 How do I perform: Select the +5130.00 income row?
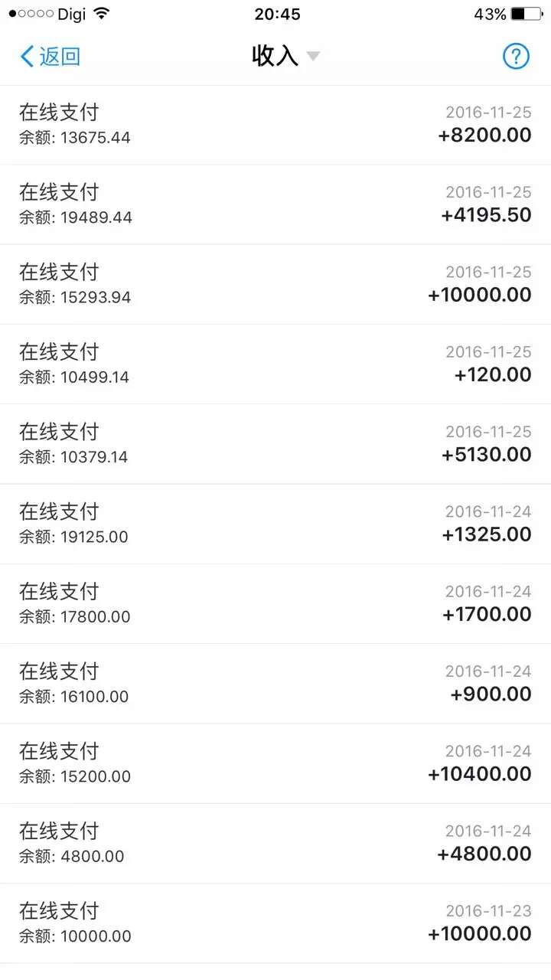coord(275,444)
